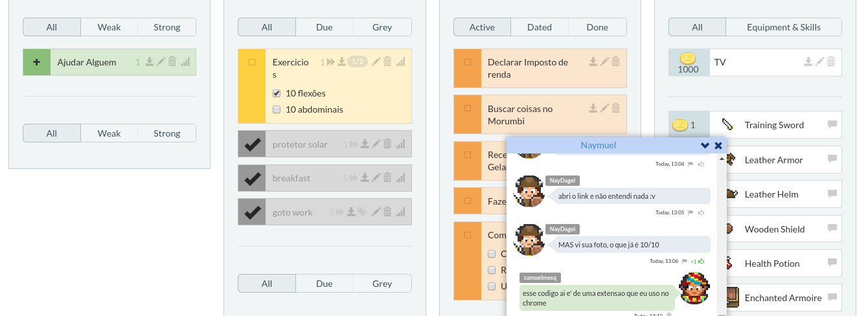Switch to the Dated to-dos tab
868x316 pixels.
click(x=540, y=27)
